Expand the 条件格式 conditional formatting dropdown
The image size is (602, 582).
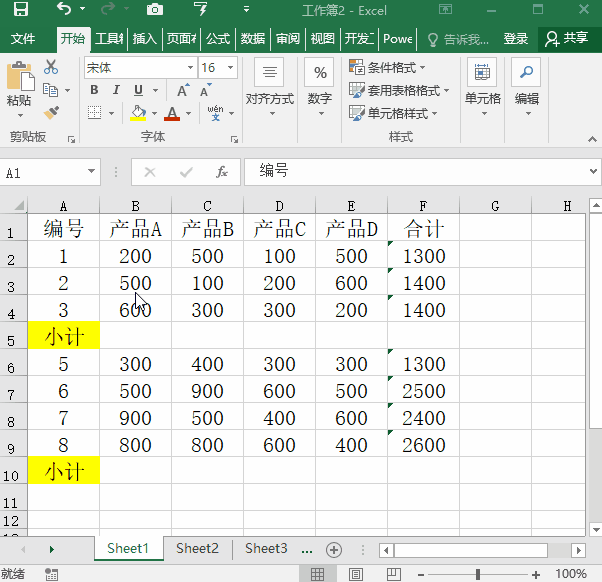tap(389, 68)
